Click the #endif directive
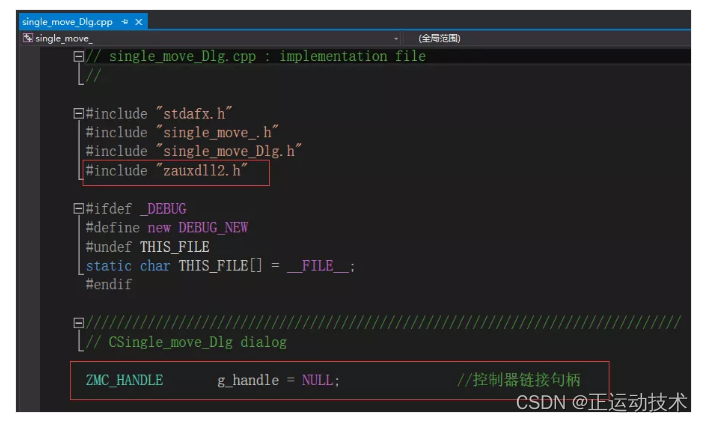The width and height of the screenshot is (704, 422). tap(109, 285)
